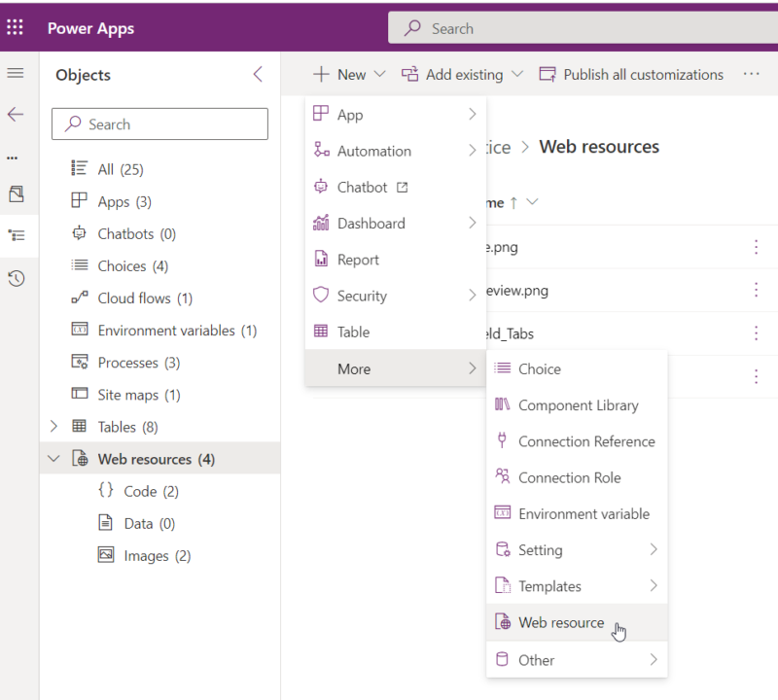Viewport: 778px width, 700px height.
Task: Toggle the hamburger navigation menu
Action: (x=16, y=74)
